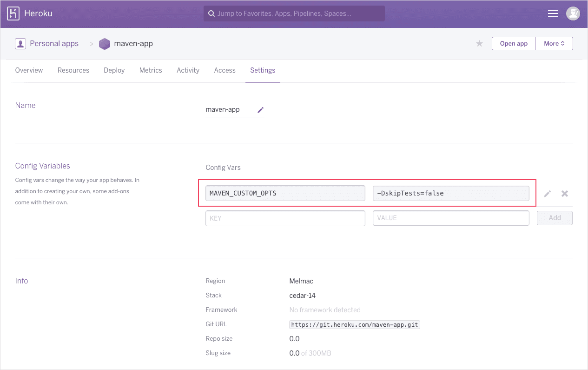
Task: Click the user avatar icon
Action: (573, 13)
